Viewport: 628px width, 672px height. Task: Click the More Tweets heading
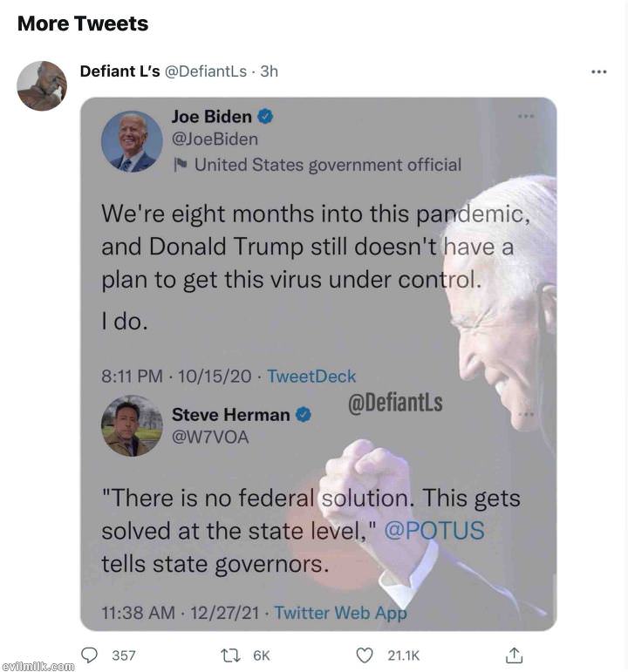83,24
